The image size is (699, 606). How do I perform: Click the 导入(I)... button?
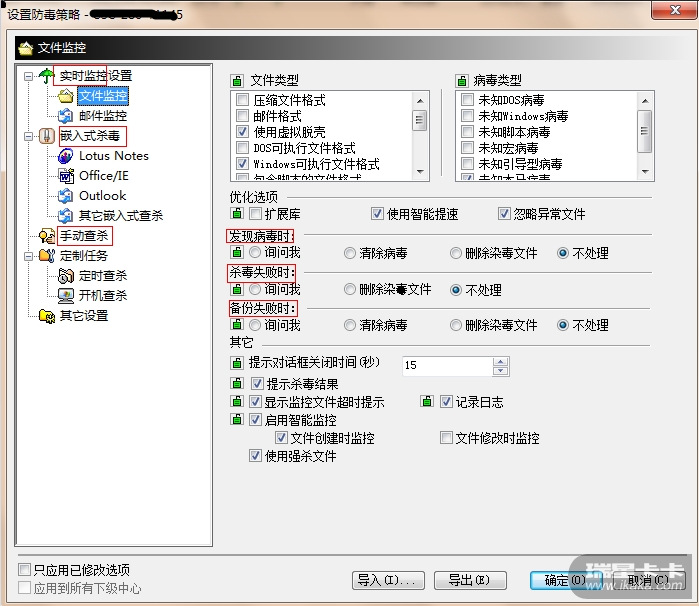[388, 580]
